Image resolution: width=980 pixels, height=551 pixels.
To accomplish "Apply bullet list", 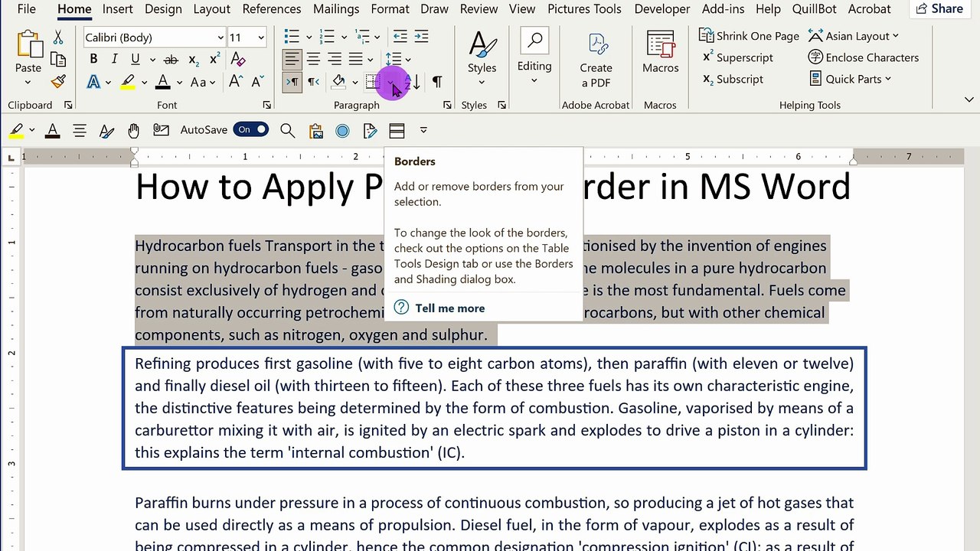I will coord(292,37).
